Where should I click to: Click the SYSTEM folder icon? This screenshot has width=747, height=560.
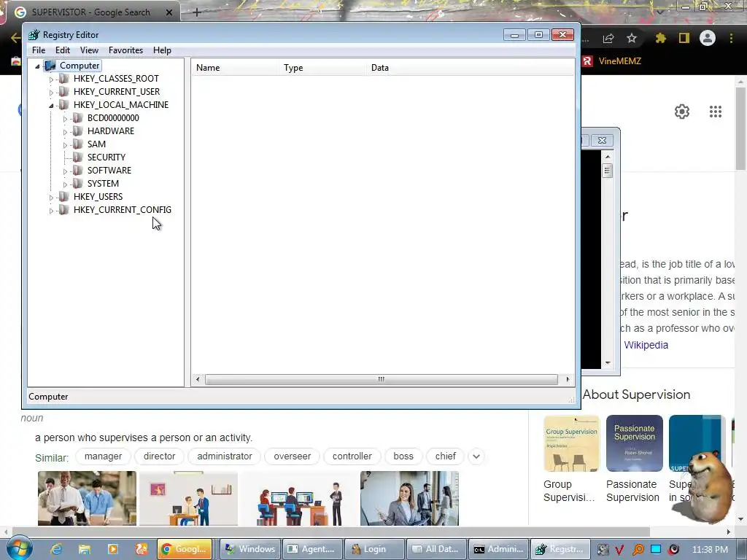coord(77,183)
